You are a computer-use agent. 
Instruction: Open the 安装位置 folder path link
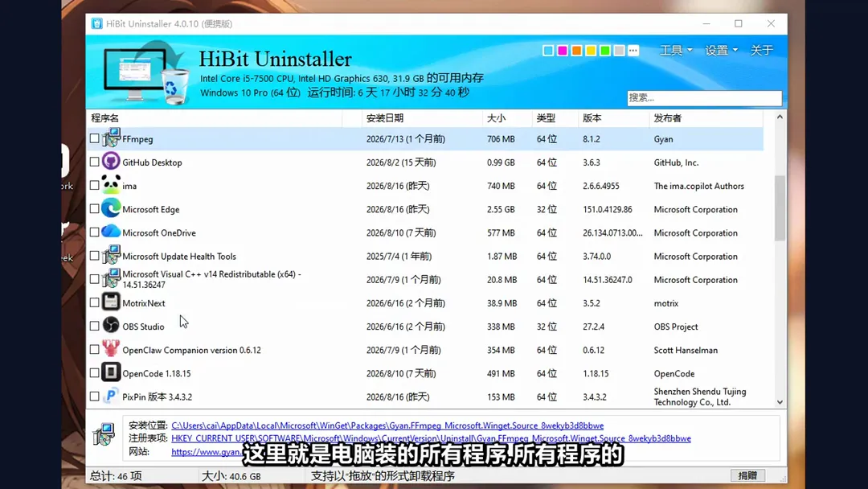click(387, 425)
